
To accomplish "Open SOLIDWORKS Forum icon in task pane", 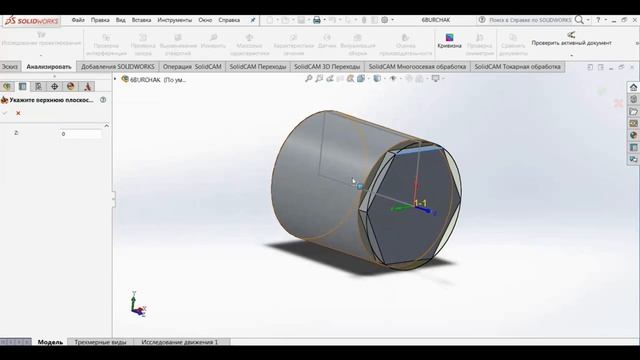I will click(x=633, y=159).
